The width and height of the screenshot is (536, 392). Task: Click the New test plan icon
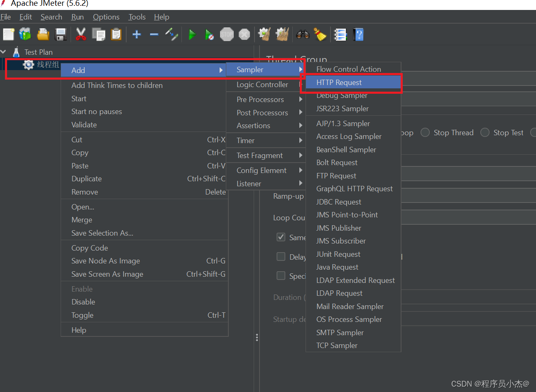8,34
